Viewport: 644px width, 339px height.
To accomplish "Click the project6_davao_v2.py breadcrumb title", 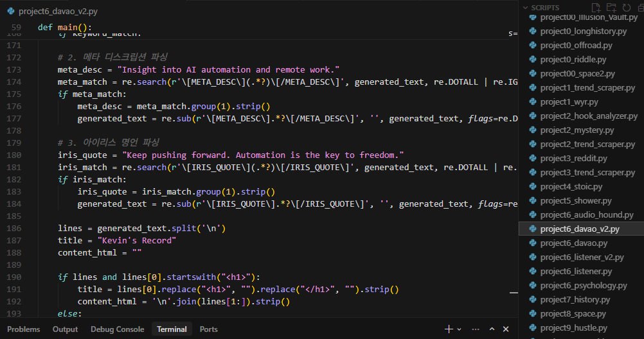I will 58,11.
